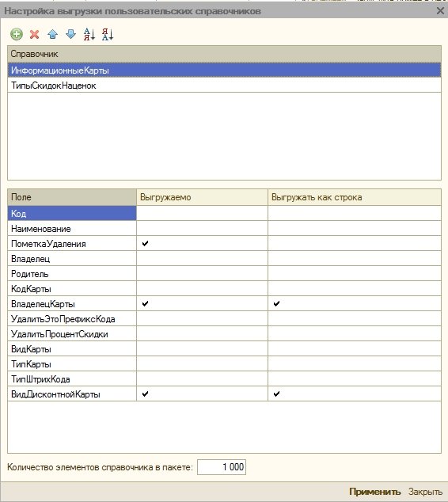This screenshot has height=502, width=448.
Task: Select the ИнформационныеКарты row
Action: (x=224, y=70)
